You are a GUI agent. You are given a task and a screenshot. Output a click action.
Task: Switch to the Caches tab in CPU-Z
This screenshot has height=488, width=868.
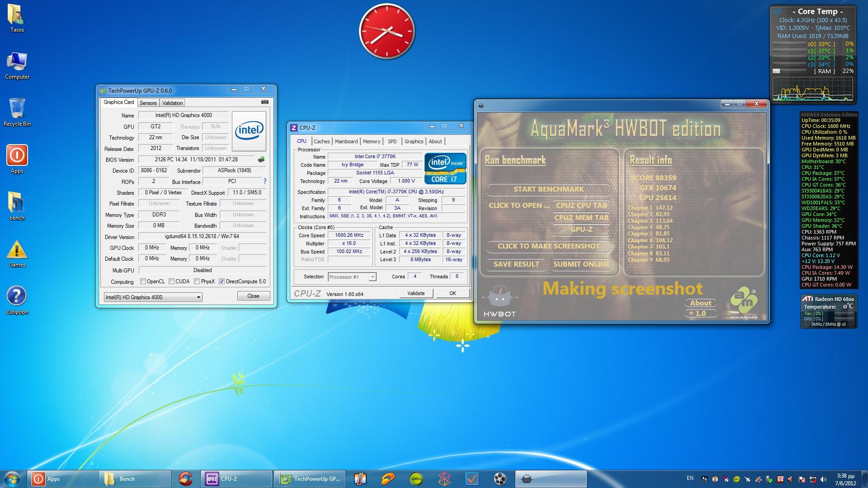pyautogui.click(x=322, y=141)
